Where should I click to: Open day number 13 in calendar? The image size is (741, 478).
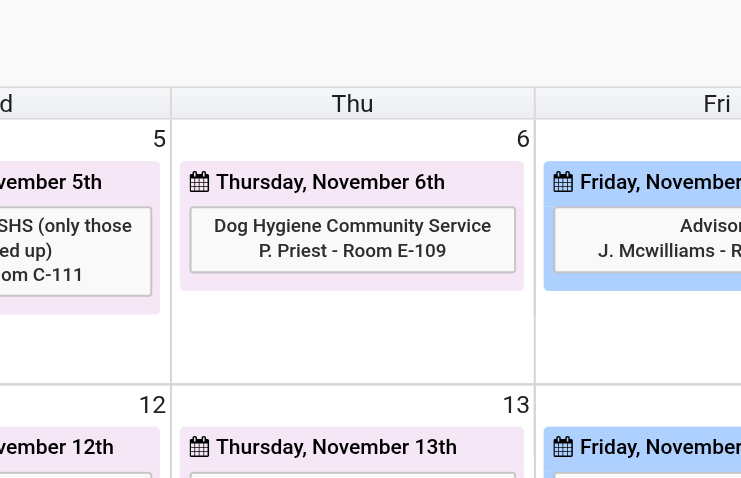tap(515, 405)
